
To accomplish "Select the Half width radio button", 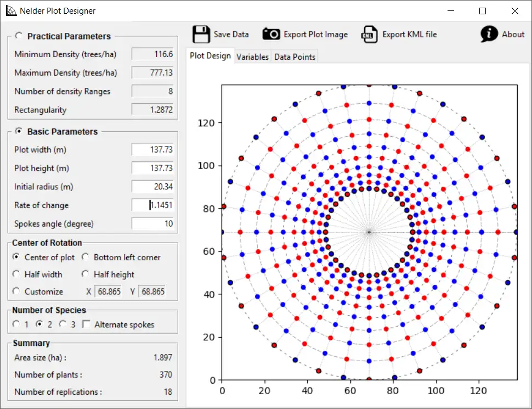I will point(16,274).
